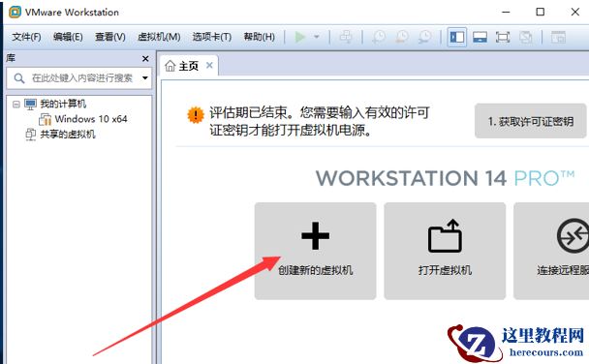The width and height of the screenshot is (589, 364).
Task: Click the send Ctrl+Alt+Del toolbar icon
Action: click(x=346, y=37)
